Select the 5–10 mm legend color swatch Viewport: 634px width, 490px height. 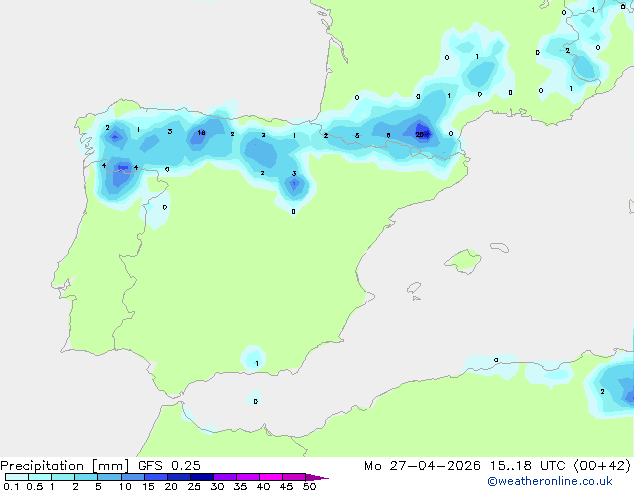[109, 477]
